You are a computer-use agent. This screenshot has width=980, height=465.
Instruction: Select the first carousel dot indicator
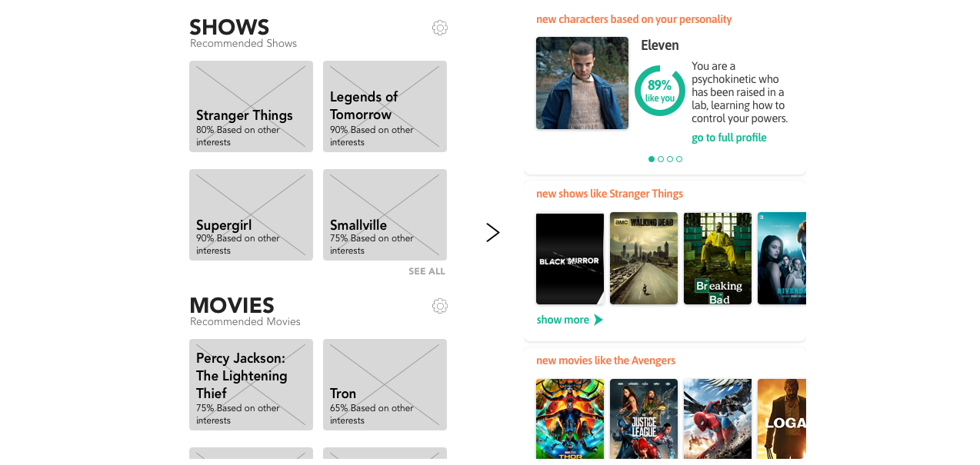pyautogui.click(x=652, y=159)
